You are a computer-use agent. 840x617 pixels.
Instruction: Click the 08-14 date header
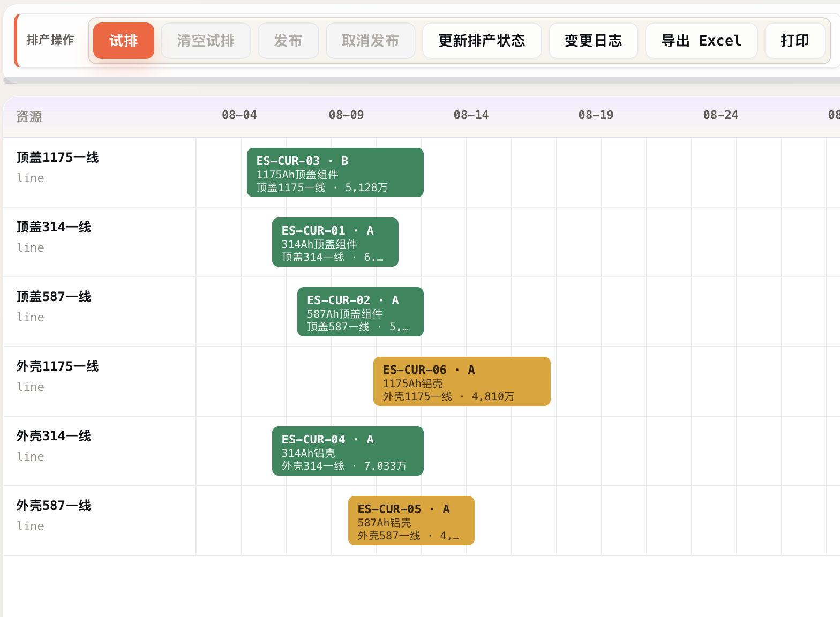[471, 115]
